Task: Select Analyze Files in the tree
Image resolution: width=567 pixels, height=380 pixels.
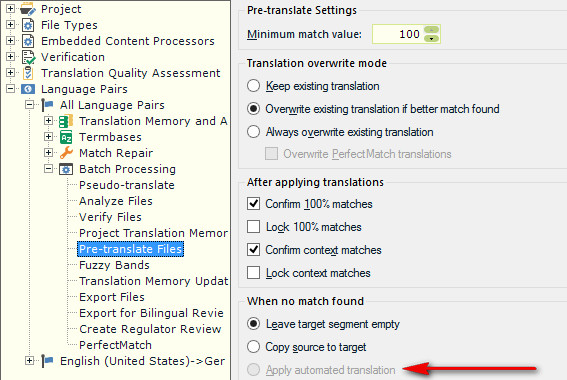Action: 116,201
